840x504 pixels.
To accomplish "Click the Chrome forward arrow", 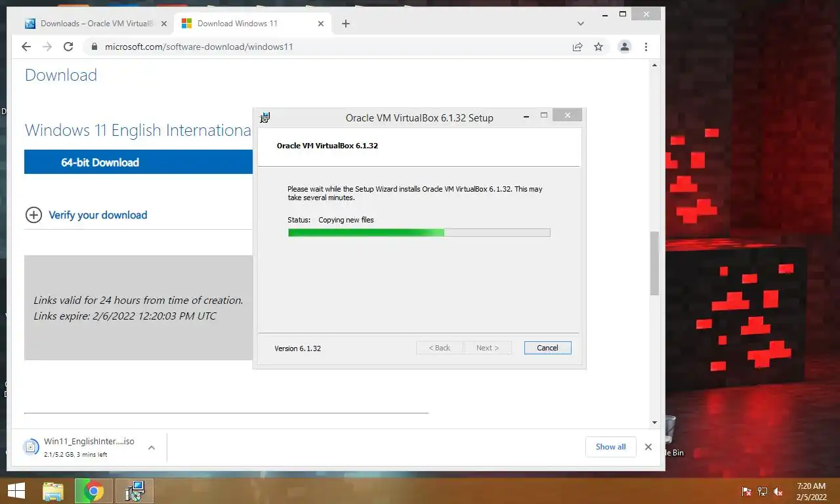I will [47, 47].
